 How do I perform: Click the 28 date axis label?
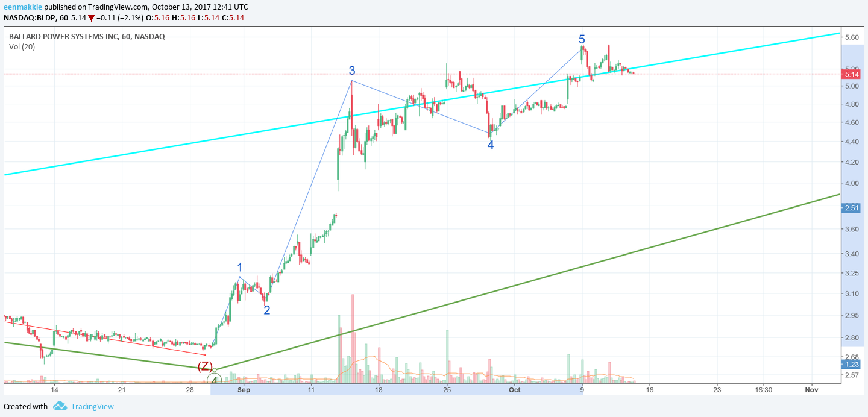click(189, 390)
